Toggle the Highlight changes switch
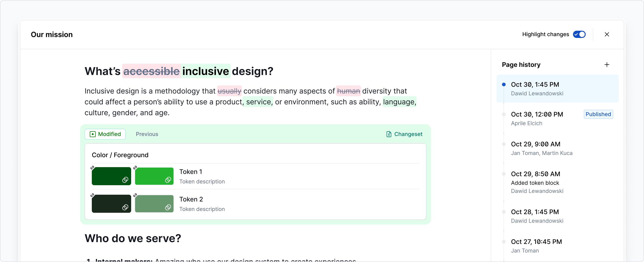 point(579,34)
